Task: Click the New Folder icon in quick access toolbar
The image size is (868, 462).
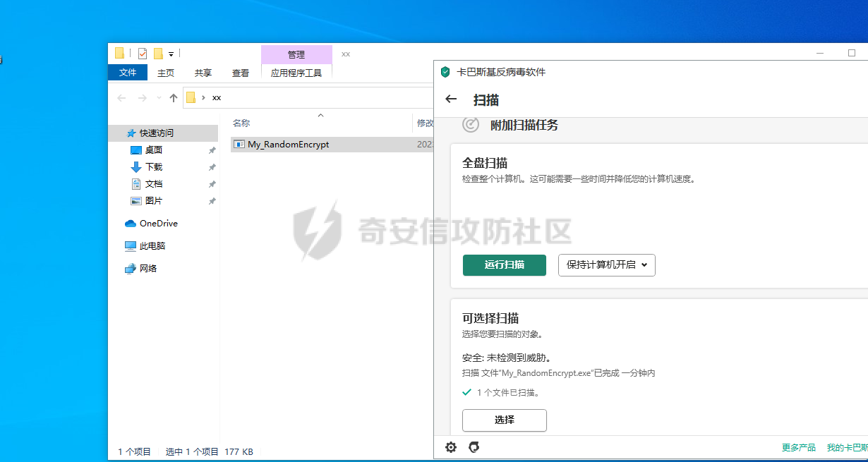Action: (158, 54)
